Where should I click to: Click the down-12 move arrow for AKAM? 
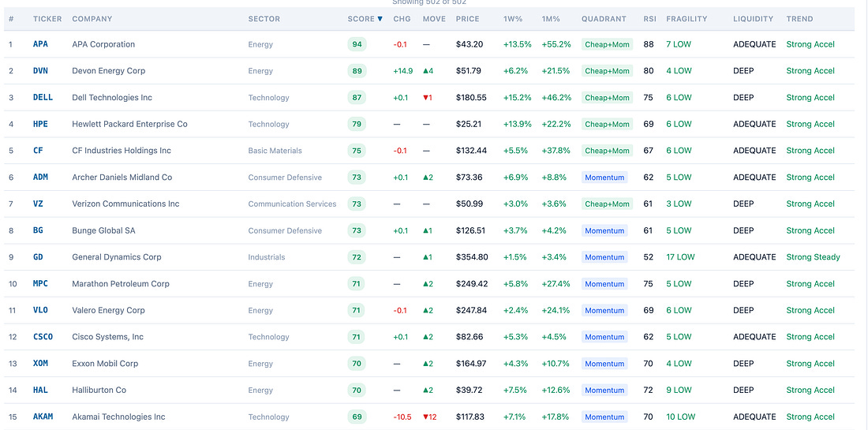pyautogui.click(x=429, y=417)
